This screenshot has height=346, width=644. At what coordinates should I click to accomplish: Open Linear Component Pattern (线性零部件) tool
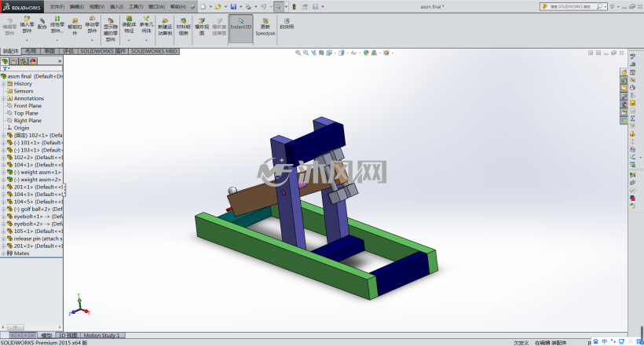pos(57,24)
